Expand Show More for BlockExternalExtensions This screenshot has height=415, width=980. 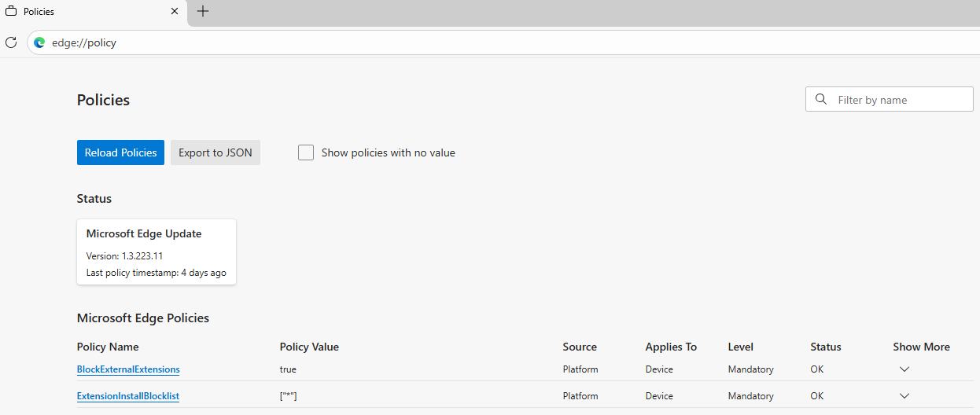point(904,369)
